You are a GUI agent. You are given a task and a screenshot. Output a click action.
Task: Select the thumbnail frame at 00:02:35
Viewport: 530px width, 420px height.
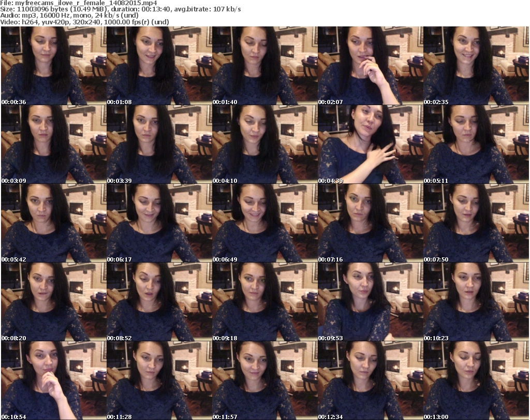(476, 66)
